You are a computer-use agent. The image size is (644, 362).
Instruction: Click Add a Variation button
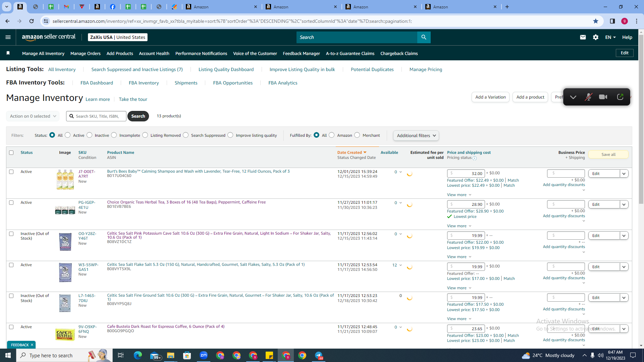tap(490, 97)
